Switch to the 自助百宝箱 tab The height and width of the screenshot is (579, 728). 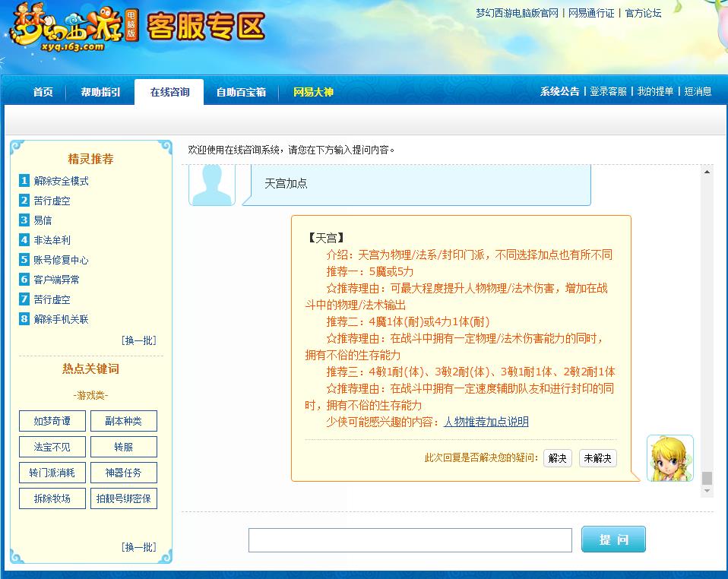coord(240,92)
